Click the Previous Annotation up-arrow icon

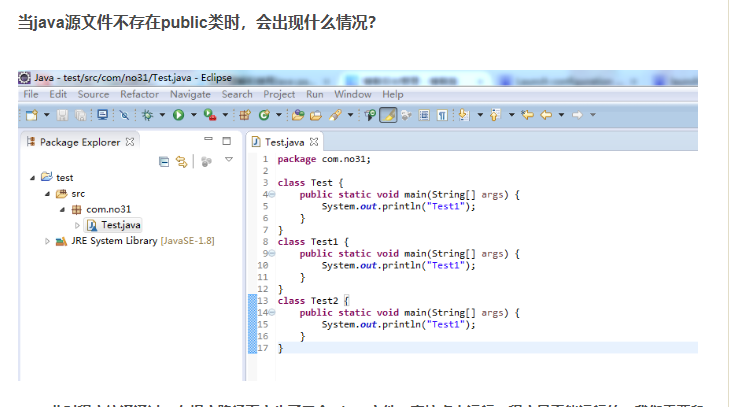point(495,115)
